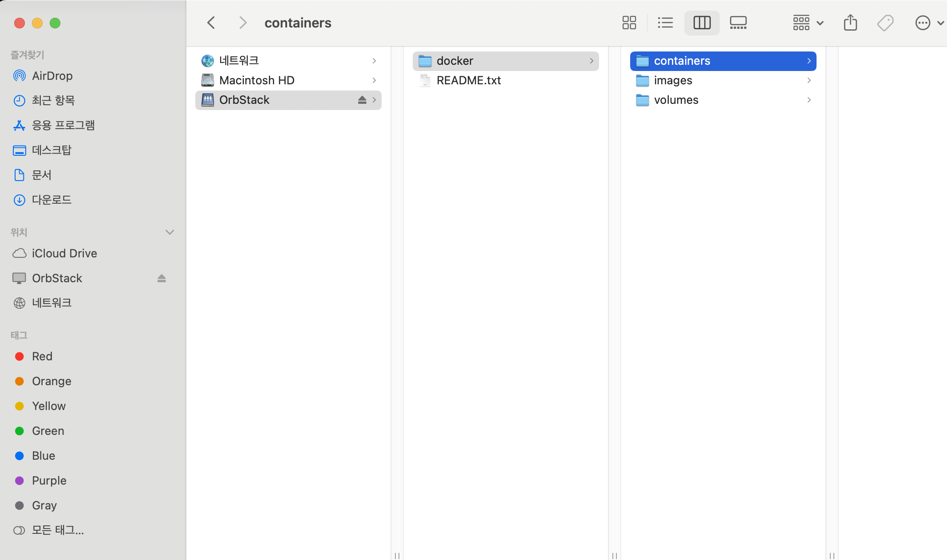
Task: Open the group-by dropdown in toolbar
Action: pyautogui.click(x=808, y=23)
